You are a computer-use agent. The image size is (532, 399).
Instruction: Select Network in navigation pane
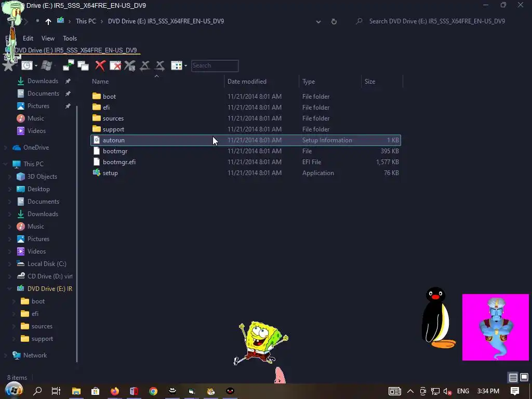click(35, 355)
